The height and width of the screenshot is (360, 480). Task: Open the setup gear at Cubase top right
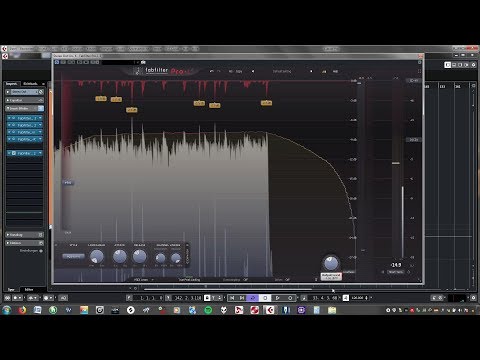[x=473, y=65]
